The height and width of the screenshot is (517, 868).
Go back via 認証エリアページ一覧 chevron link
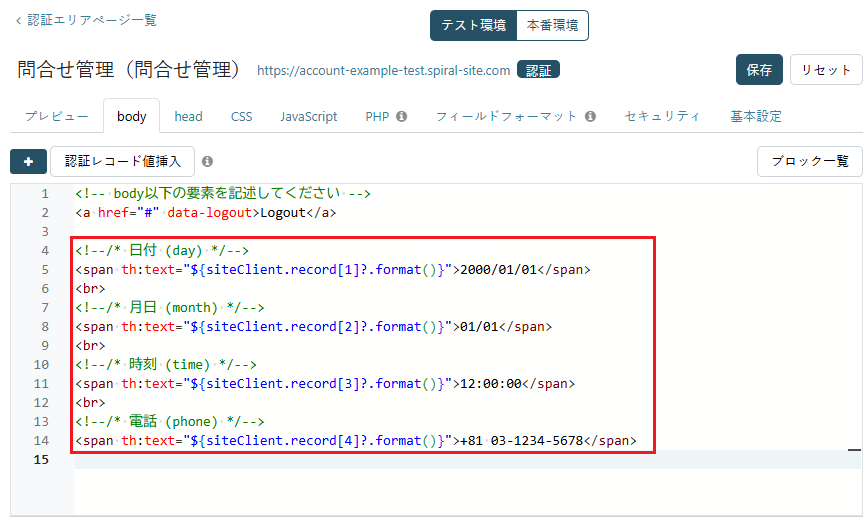pyautogui.click(x=86, y=20)
